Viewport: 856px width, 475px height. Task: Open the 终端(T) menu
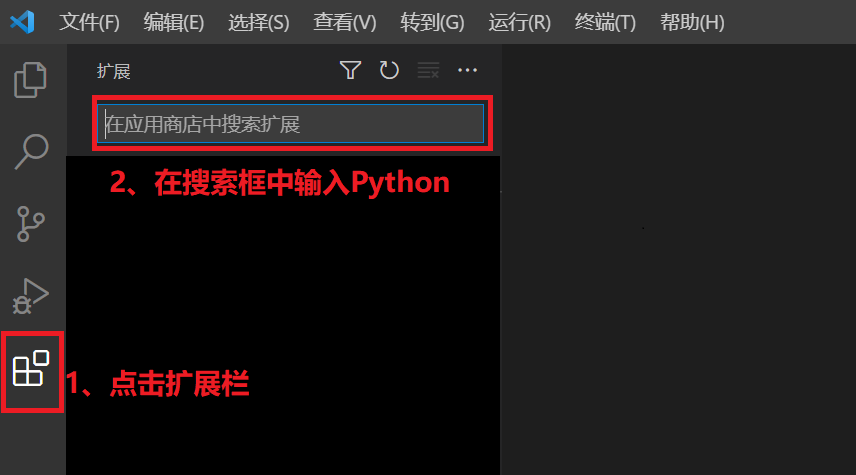point(605,22)
